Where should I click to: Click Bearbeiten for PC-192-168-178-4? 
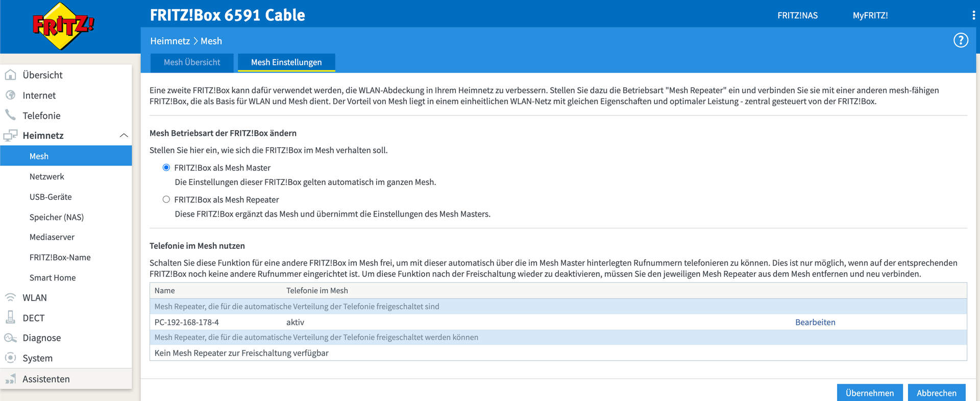click(x=815, y=322)
